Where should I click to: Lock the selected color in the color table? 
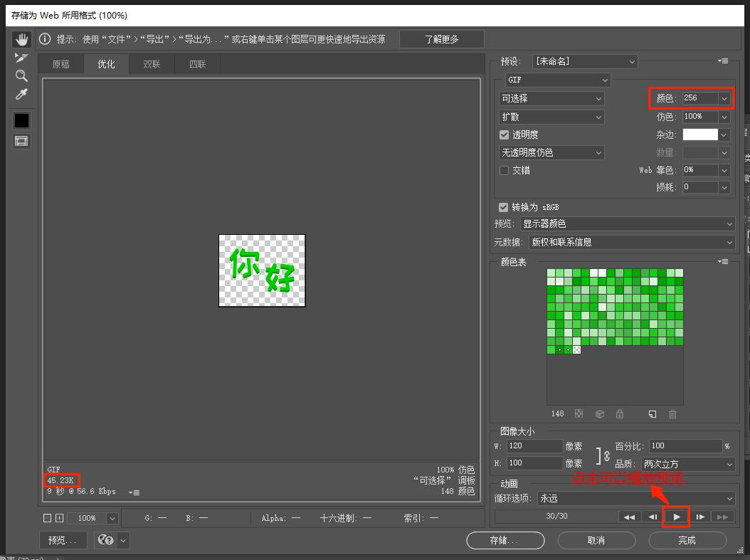620,413
